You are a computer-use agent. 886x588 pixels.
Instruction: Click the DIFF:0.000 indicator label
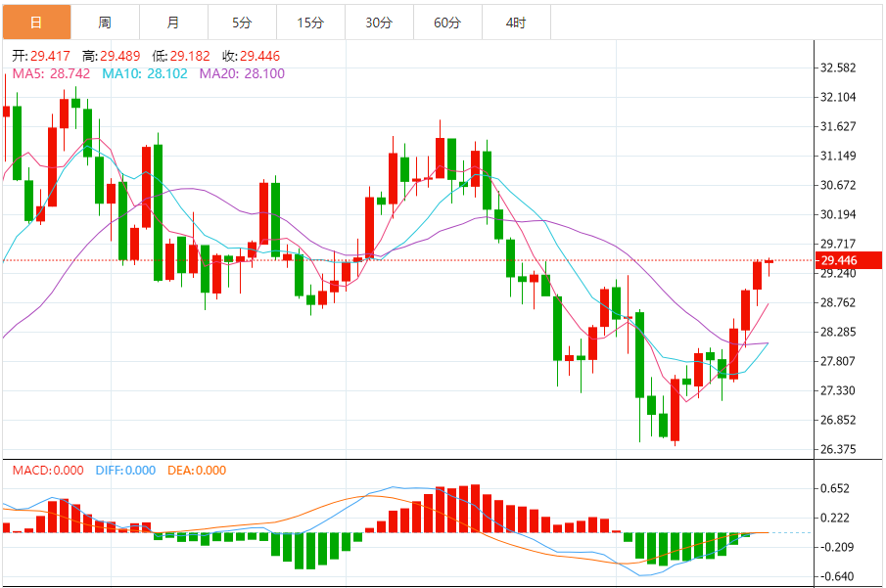(x=125, y=470)
